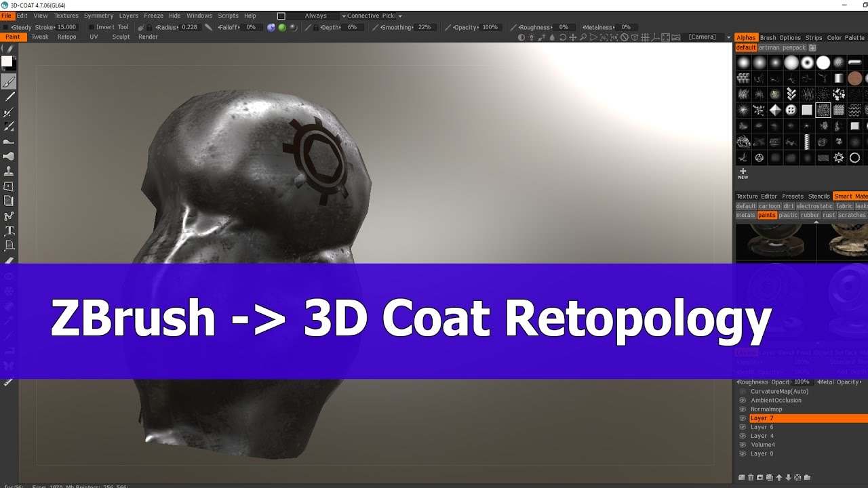The width and height of the screenshot is (868, 488).
Task: Toggle visibility of the Normalmap layer
Action: coord(743,409)
